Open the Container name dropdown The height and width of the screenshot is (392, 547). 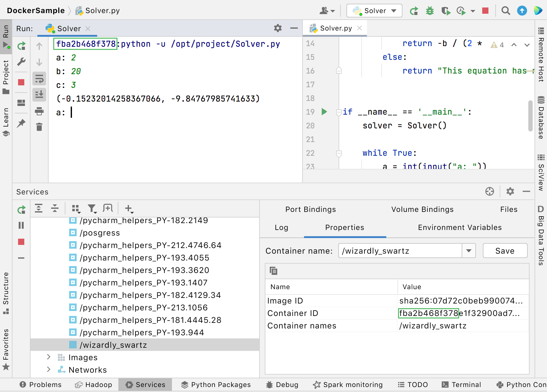469,251
